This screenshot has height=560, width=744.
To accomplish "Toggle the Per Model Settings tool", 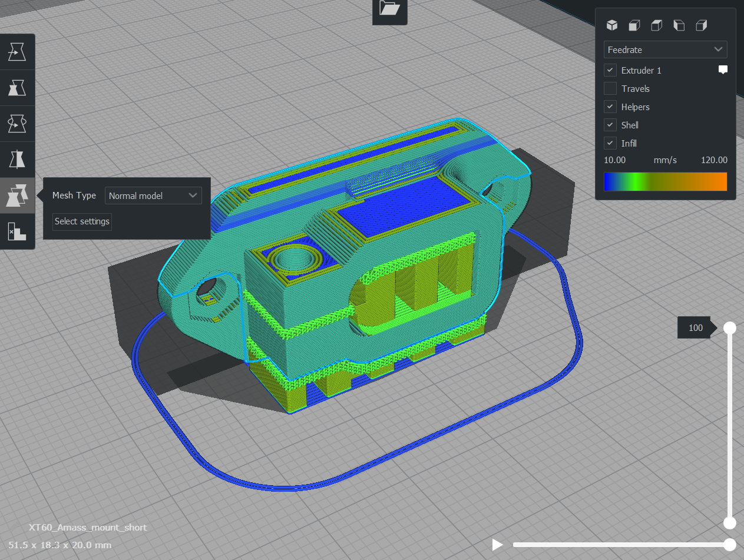I will [17, 195].
